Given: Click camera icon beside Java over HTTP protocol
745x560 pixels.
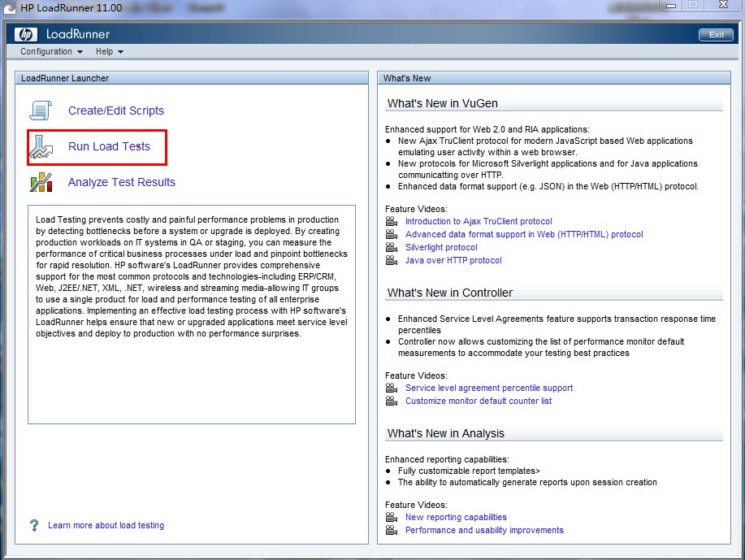Looking at the screenshot, I should tap(392, 260).
